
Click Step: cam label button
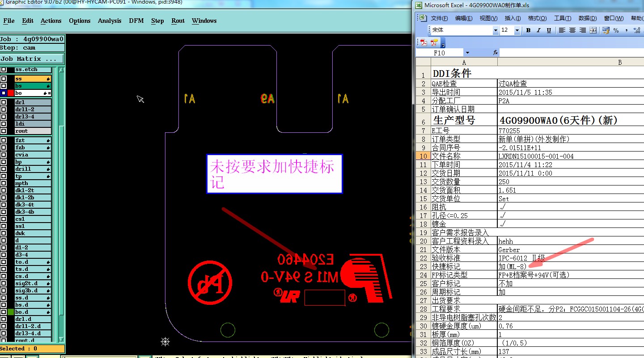(x=32, y=48)
